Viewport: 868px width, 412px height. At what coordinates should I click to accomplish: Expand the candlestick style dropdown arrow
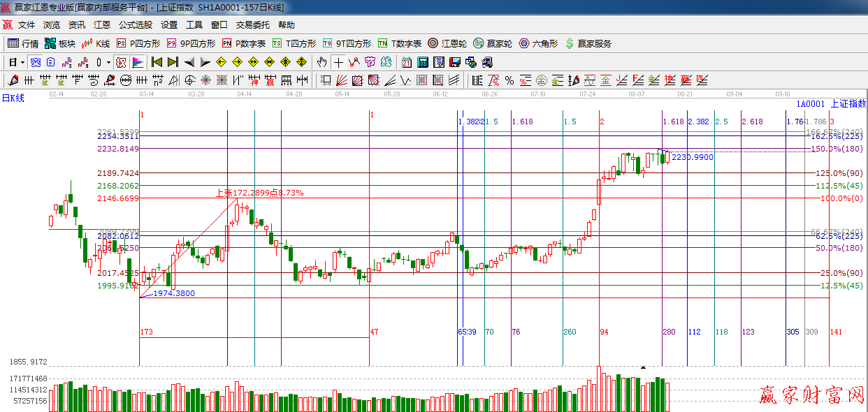point(108,62)
